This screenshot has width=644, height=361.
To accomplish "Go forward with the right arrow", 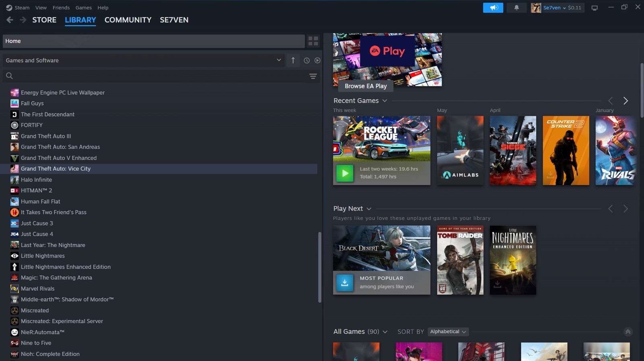I will tap(23, 20).
